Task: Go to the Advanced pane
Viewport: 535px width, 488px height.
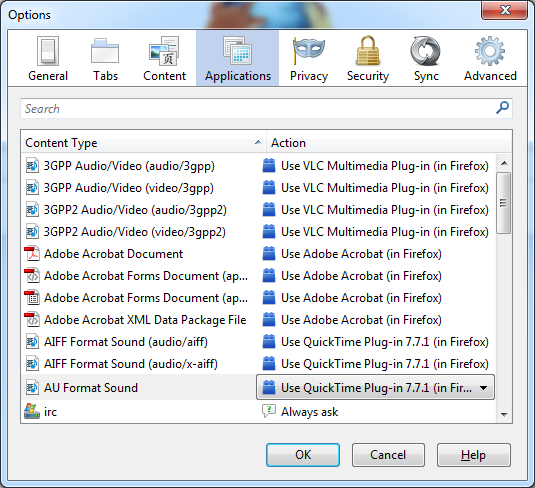Action: pyautogui.click(x=490, y=58)
